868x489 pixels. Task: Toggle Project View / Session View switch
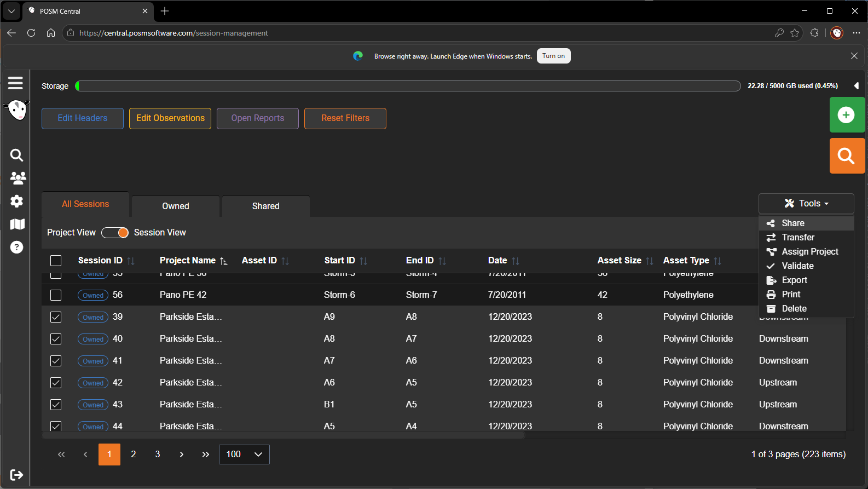click(x=115, y=233)
